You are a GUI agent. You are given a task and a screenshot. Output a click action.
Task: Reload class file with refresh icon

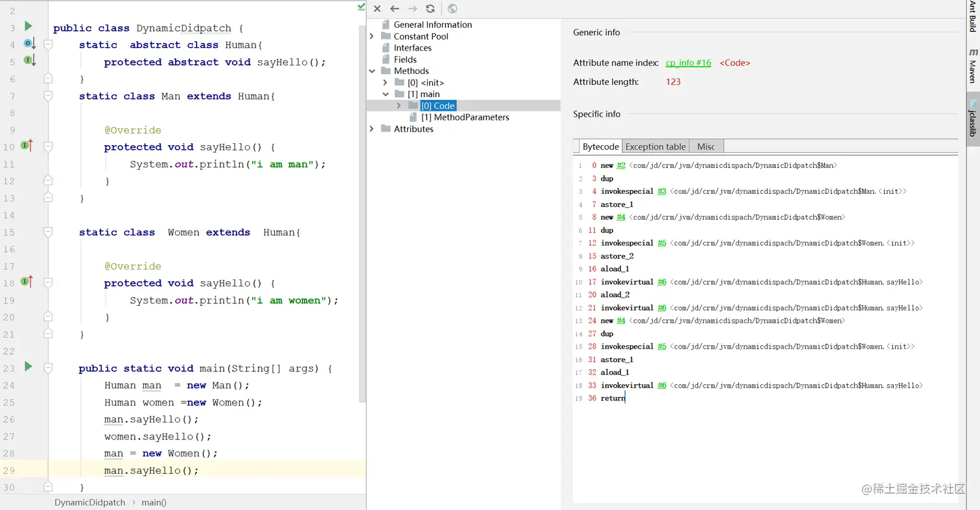pyautogui.click(x=430, y=8)
